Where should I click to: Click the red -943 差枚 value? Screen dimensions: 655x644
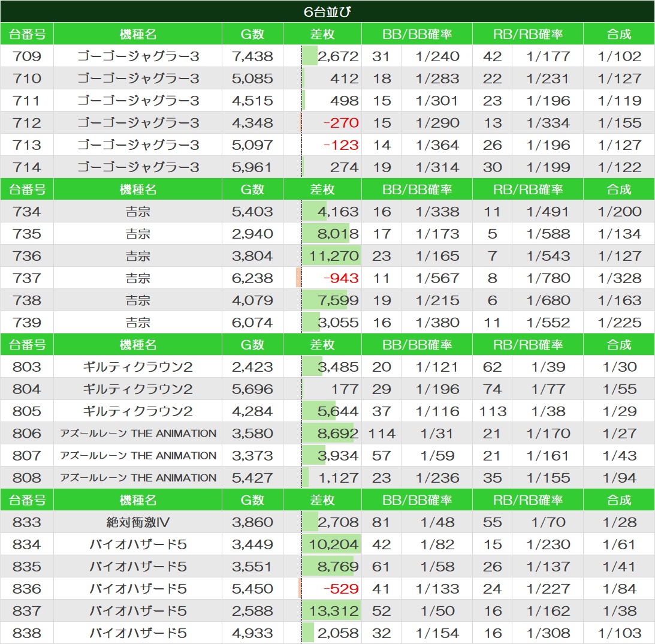pyautogui.click(x=341, y=278)
